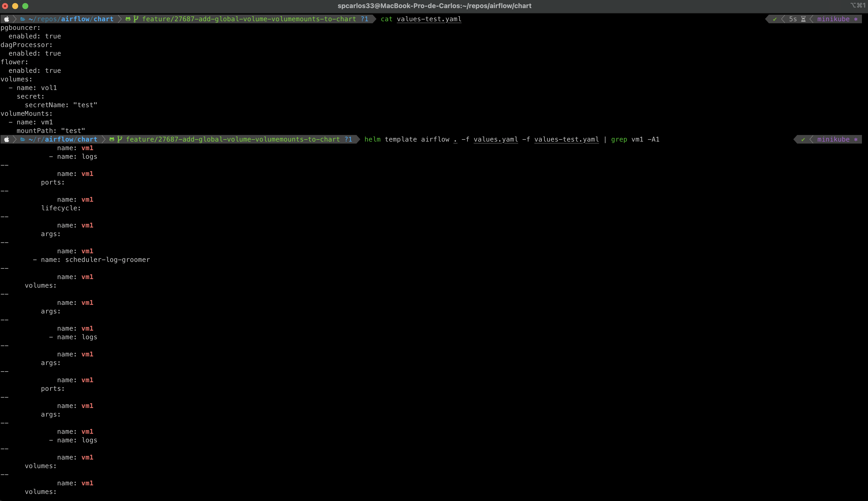Screen dimensions: 868x501
Task: Click the yellow minimize window button
Action: coord(15,6)
